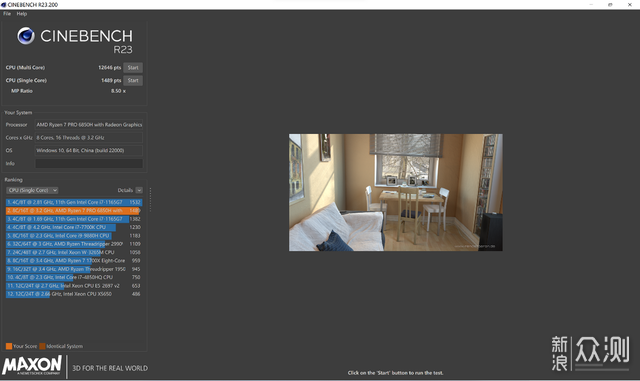Expand the ranking Details arrow
Screen dimensions: 640x381
tap(139, 190)
